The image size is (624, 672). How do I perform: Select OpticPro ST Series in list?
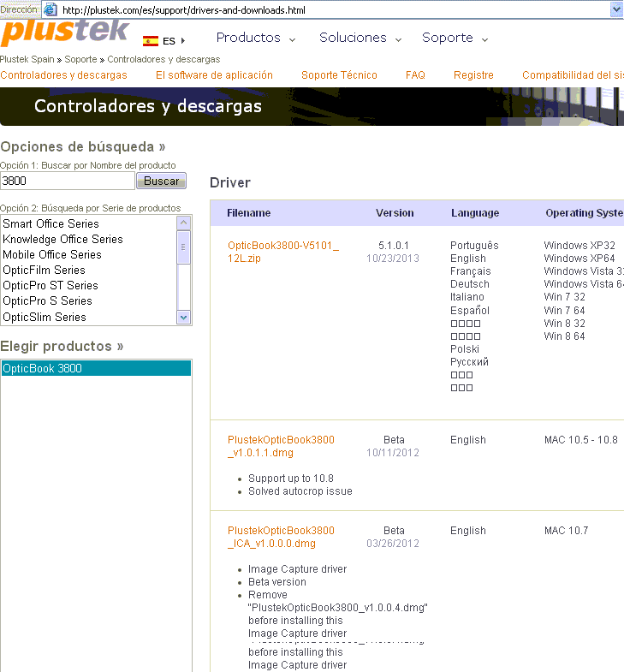click(x=89, y=285)
